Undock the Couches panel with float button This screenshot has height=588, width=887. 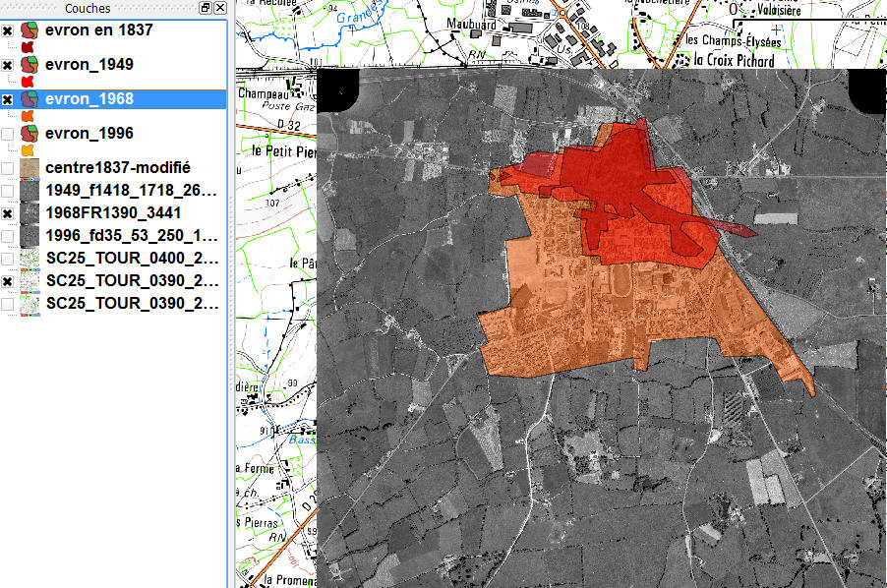[206, 7]
